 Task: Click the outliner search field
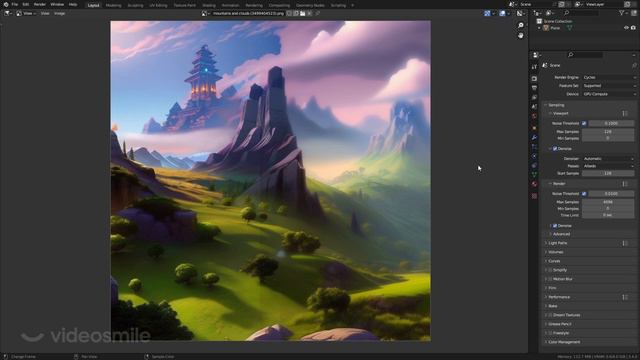click(x=580, y=13)
